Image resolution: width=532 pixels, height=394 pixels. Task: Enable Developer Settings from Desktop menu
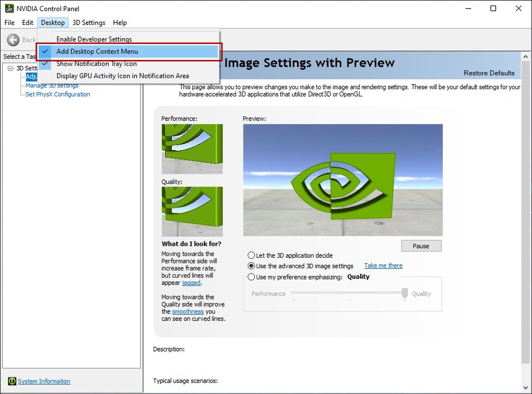coord(94,39)
